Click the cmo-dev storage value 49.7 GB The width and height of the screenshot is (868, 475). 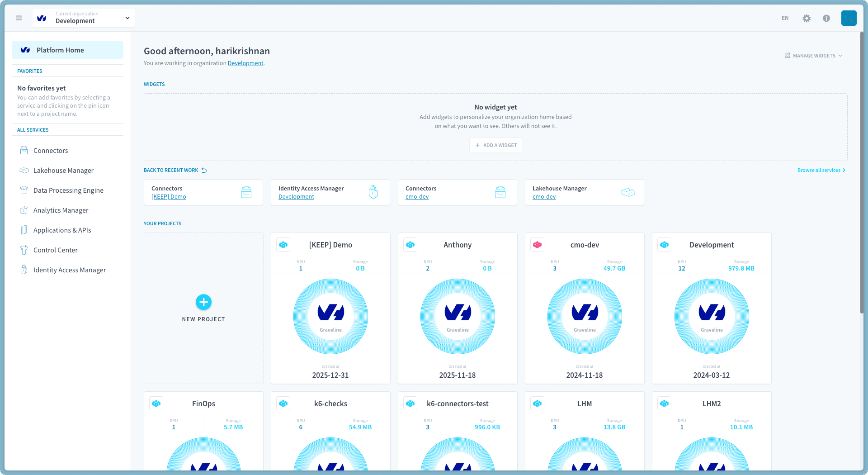click(614, 268)
